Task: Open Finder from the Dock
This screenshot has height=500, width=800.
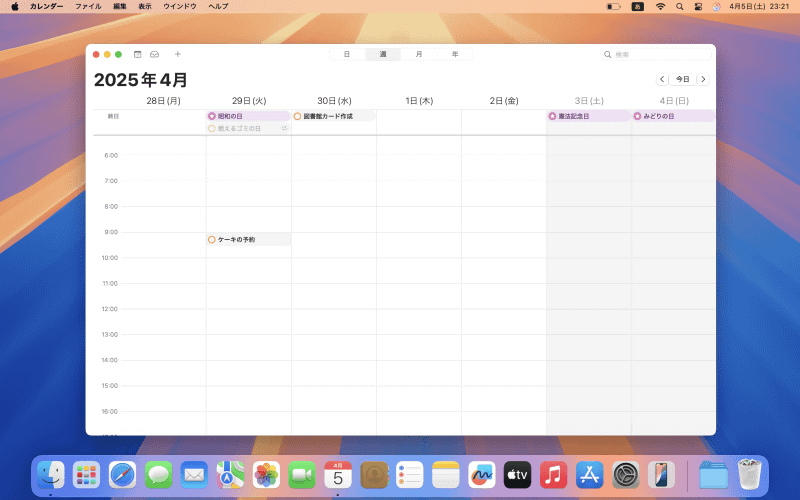Action: (51, 475)
